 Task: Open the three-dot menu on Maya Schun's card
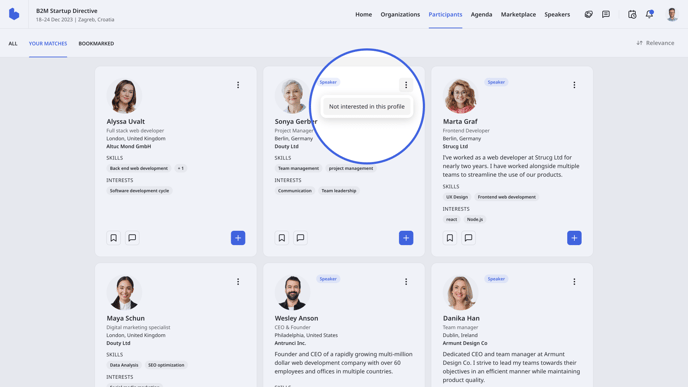tap(238, 281)
